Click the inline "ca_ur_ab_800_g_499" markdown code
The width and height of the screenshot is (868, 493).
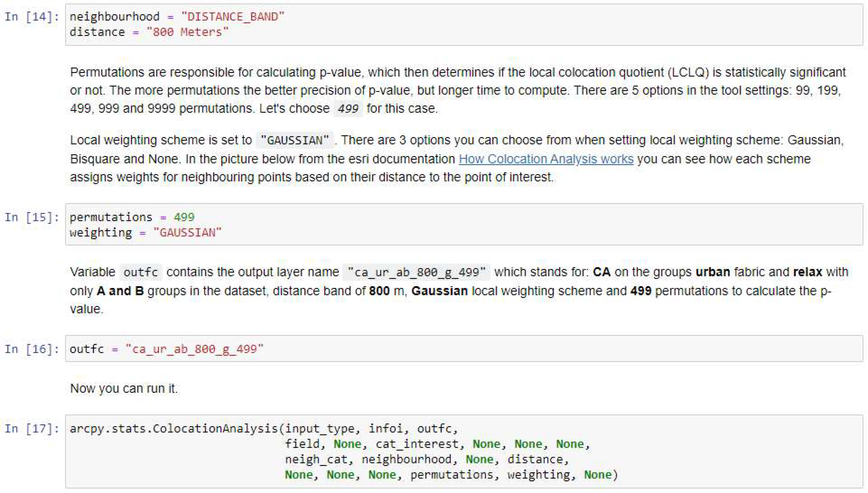416,272
